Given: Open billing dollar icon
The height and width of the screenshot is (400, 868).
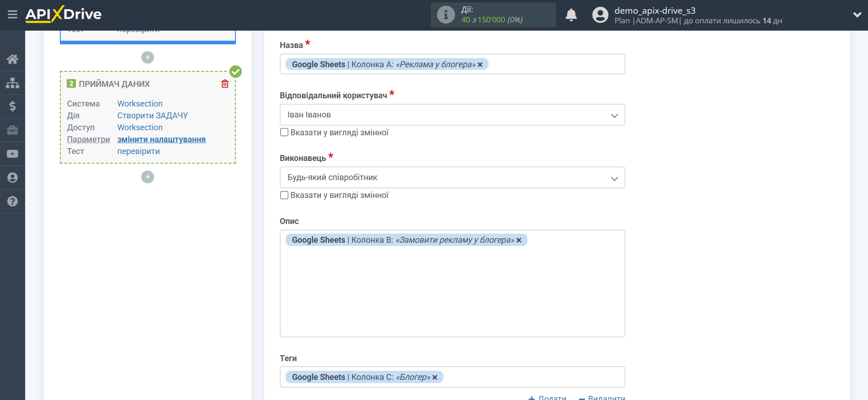Looking at the screenshot, I should (12, 107).
